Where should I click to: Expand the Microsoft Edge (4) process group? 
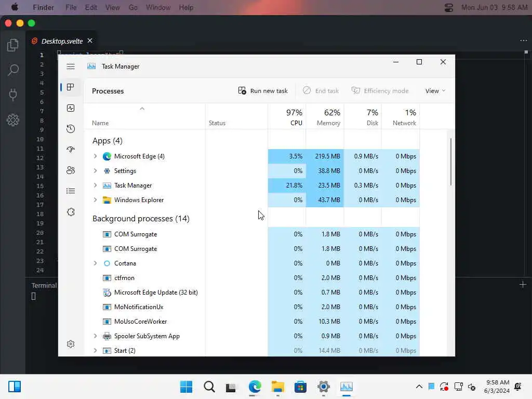[96, 156]
